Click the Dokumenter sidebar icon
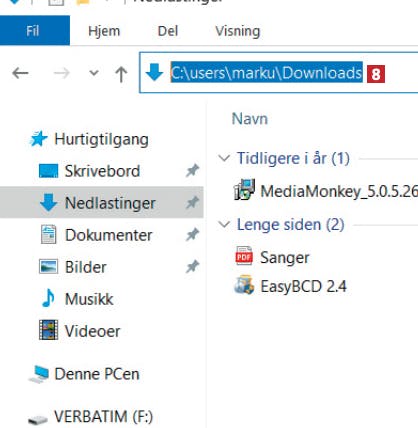Image resolution: width=418 pixels, height=428 pixels. [x=49, y=235]
